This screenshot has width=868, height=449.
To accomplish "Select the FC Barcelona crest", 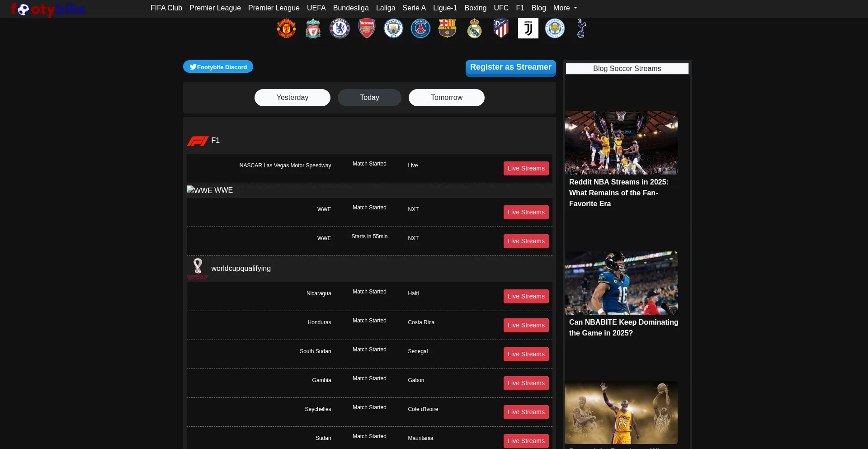I will [x=447, y=28].
